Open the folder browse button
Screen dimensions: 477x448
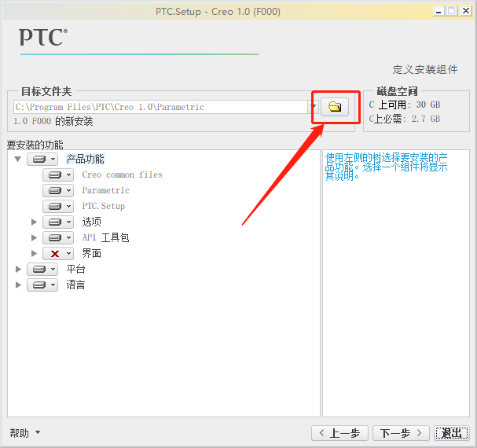pos(335,107)
